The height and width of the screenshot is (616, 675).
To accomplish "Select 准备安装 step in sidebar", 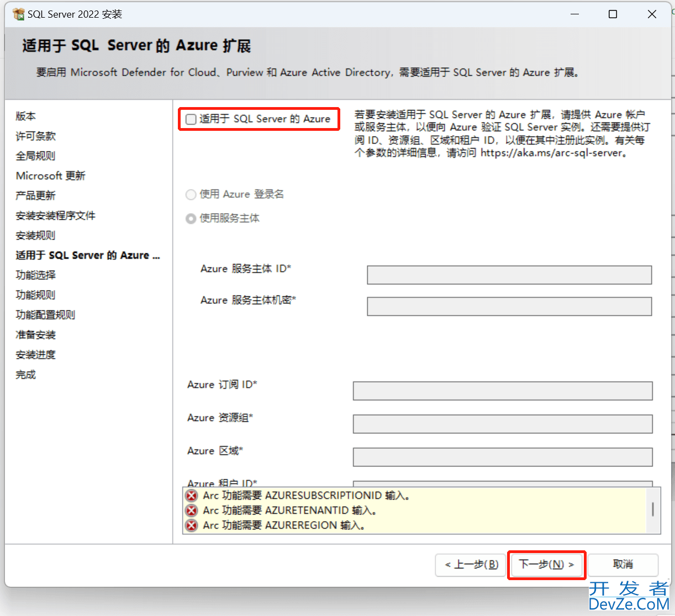I will point(36,334).
